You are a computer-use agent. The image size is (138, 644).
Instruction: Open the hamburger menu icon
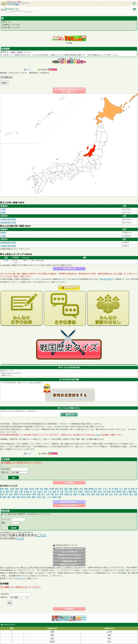[134, 10]
